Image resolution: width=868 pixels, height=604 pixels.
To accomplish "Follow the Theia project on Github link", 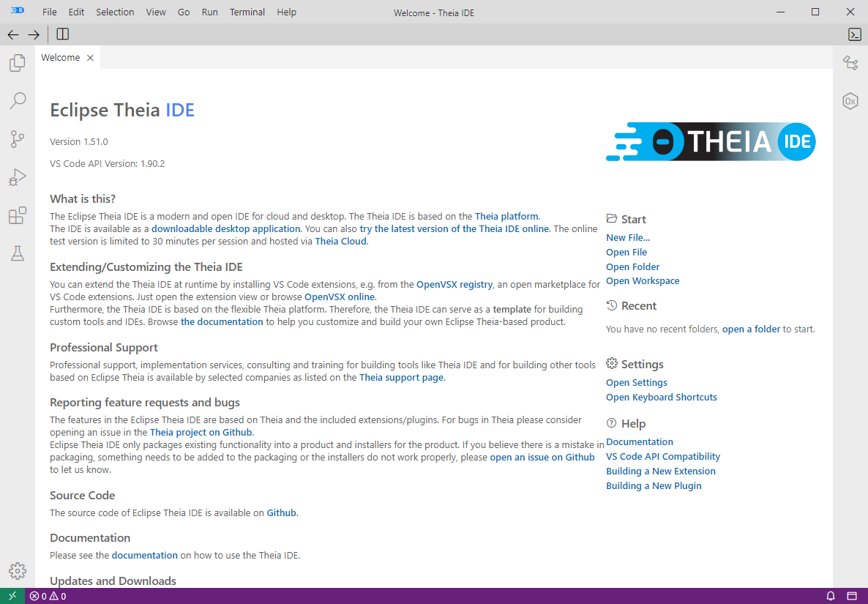I will pyautogui.click(x=201, y=433).
